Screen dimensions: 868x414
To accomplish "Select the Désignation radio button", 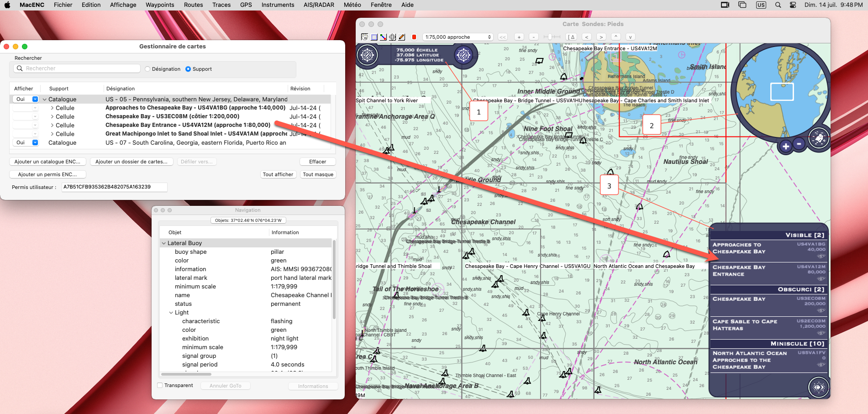I will 147,69.
